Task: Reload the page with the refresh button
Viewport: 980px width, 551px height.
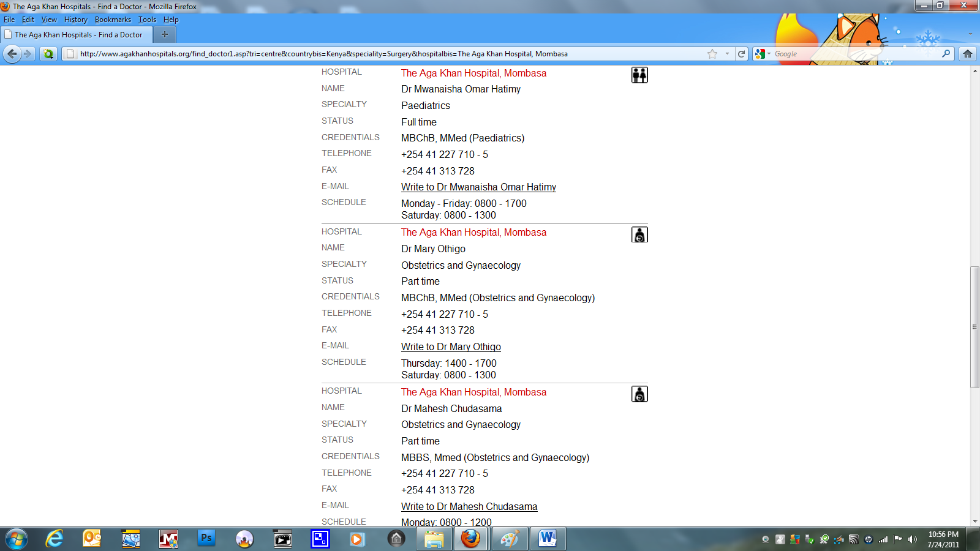Action: tap(741, 54)
